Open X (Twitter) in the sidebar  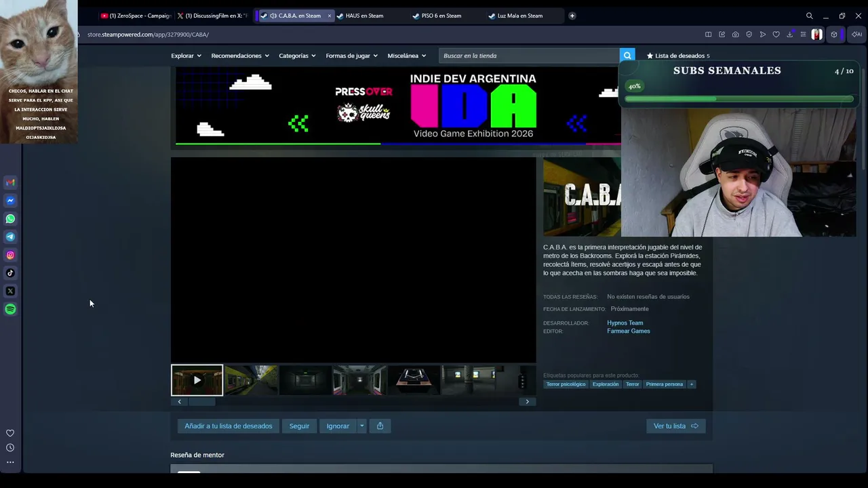coord(10,291)
